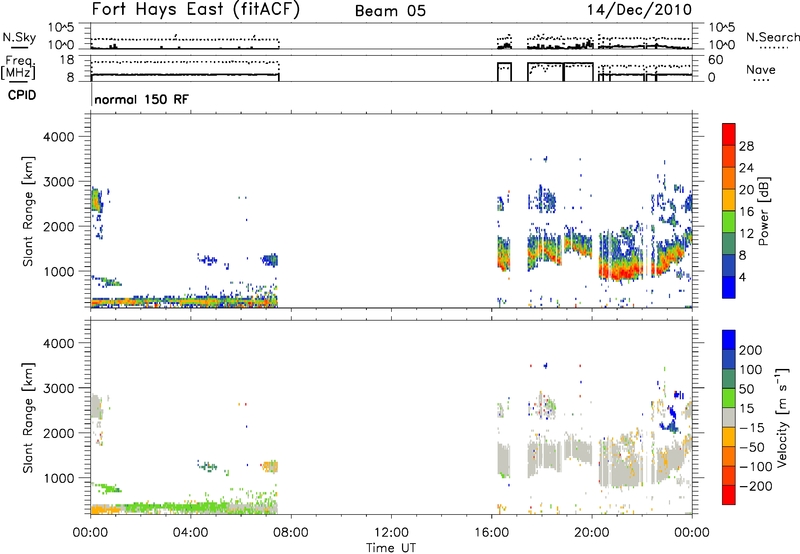Click the date '14/Dec/2010'
This screenshot has width=800, height=554.
[639, 9]
